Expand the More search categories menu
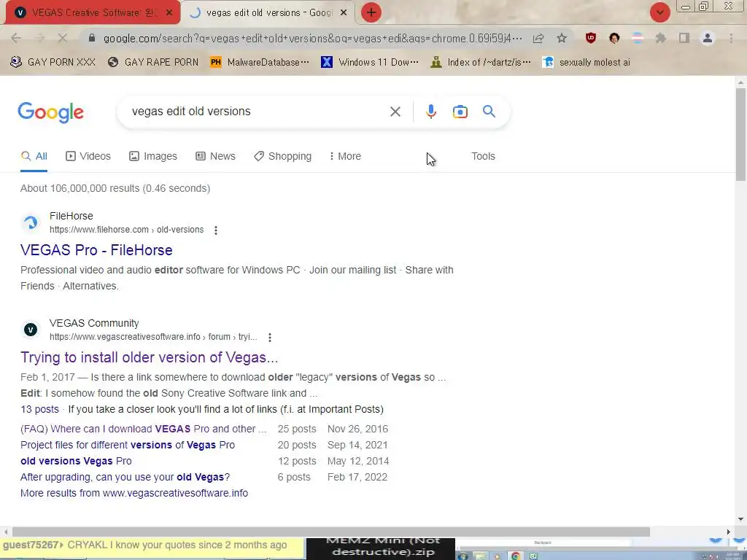This screenshot has height=560, width=747. click(x=345, y=156)
